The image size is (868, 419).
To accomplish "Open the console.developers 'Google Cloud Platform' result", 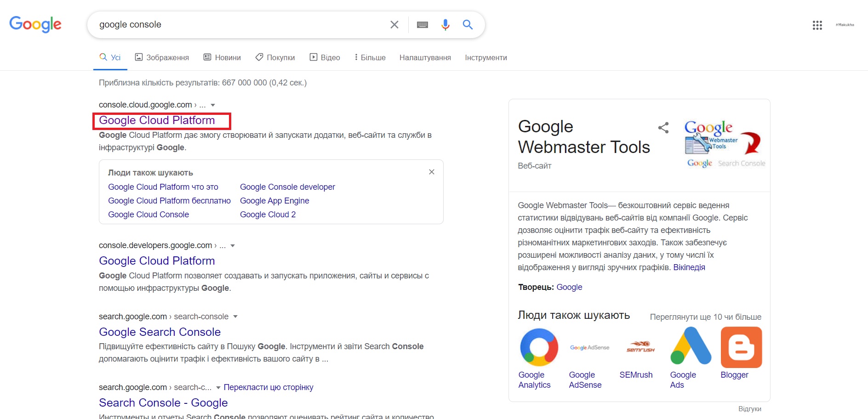I will click(x=157, y=261).
